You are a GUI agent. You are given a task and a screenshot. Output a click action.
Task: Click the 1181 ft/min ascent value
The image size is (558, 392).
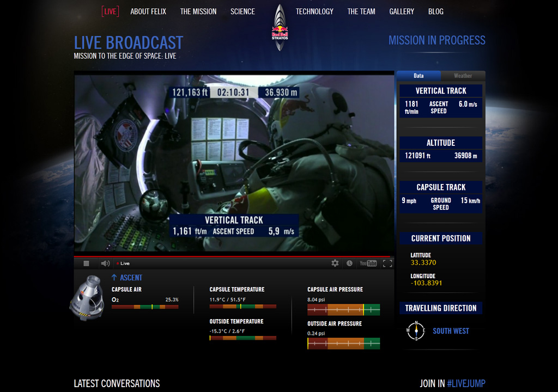[411, 107]
